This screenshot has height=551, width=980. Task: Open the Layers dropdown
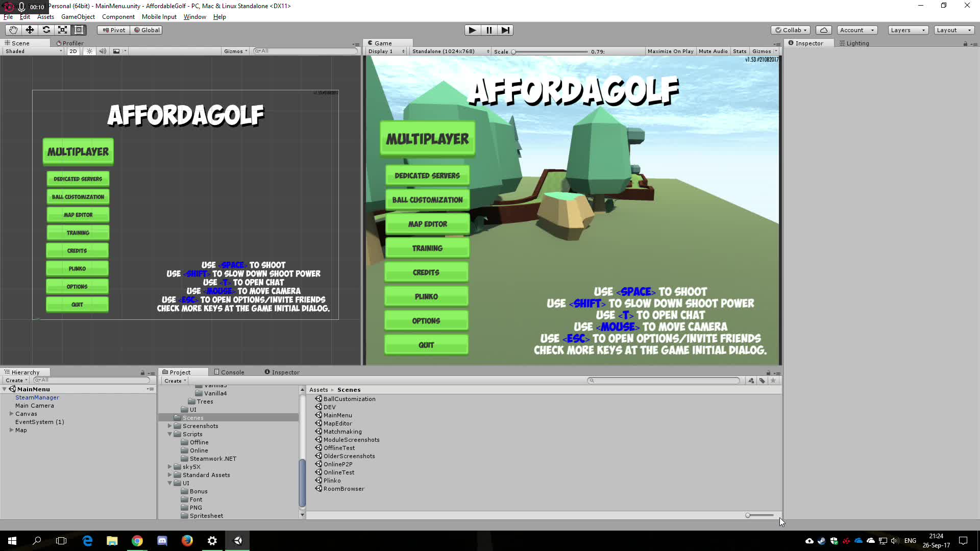(908, 30)
